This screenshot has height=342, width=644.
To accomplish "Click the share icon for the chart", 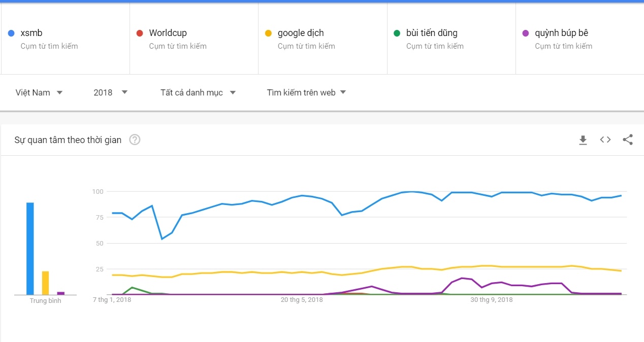I will point(628,140).
